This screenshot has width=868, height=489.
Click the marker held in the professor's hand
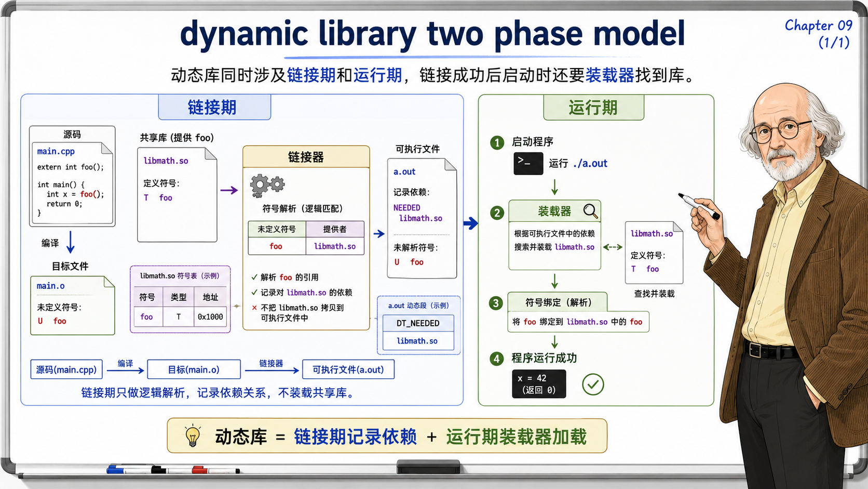pos(699,206)
